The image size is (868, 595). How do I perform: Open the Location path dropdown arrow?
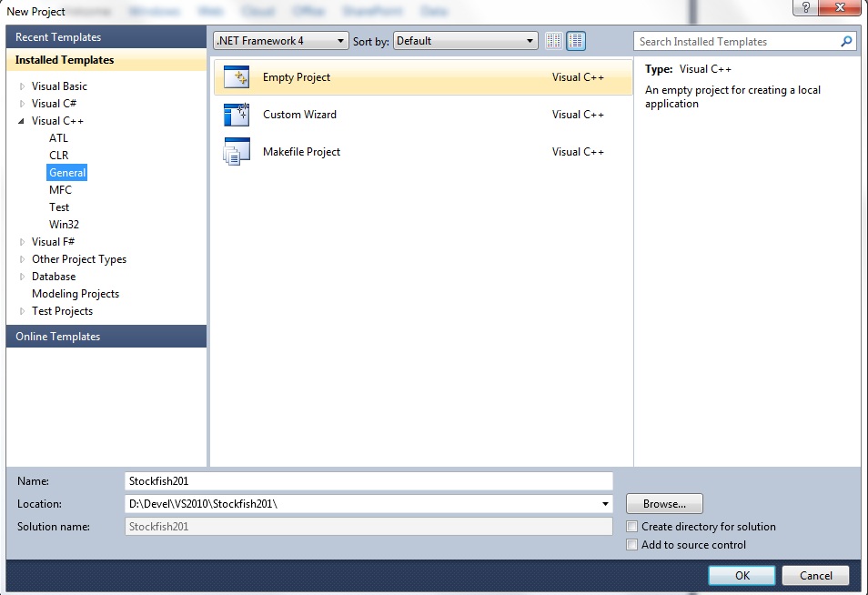click(x=605, y=504)
